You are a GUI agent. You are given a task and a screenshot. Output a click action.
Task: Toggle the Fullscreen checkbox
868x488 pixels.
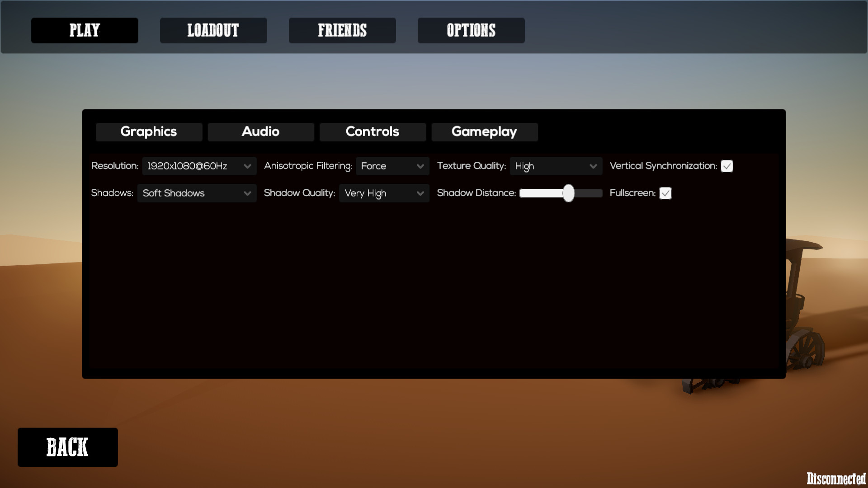coord(665,193)
